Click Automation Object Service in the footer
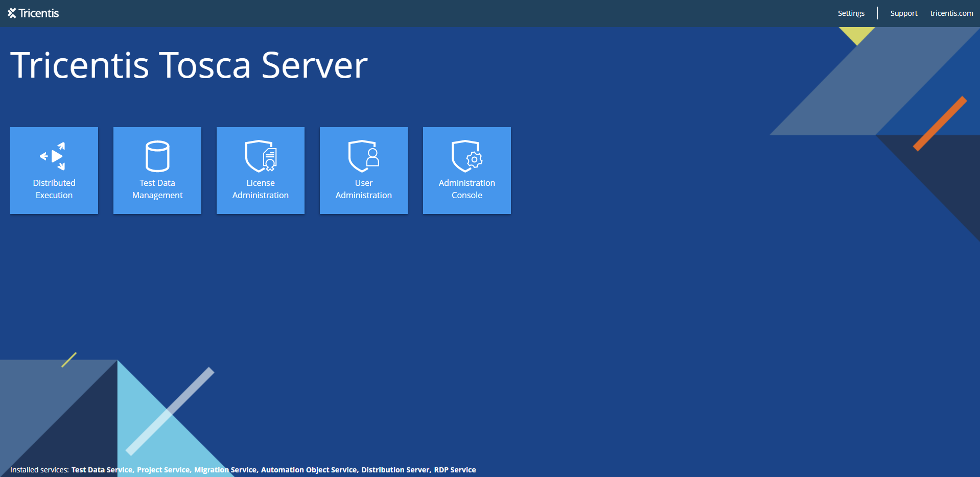The width and height of the screenshot is (980, 477). 309,470
